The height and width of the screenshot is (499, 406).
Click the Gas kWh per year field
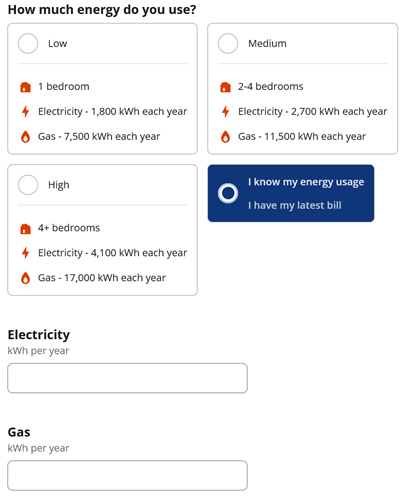[127, 475]
